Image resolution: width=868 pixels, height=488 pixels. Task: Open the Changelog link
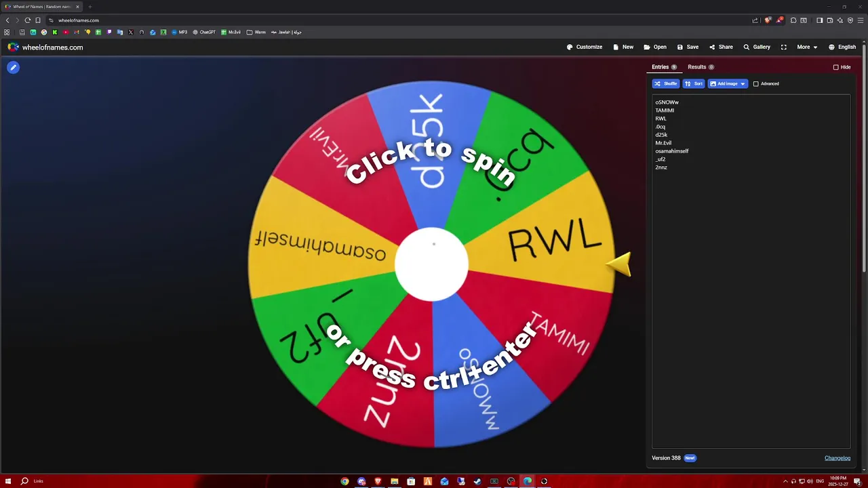[837, 458]
